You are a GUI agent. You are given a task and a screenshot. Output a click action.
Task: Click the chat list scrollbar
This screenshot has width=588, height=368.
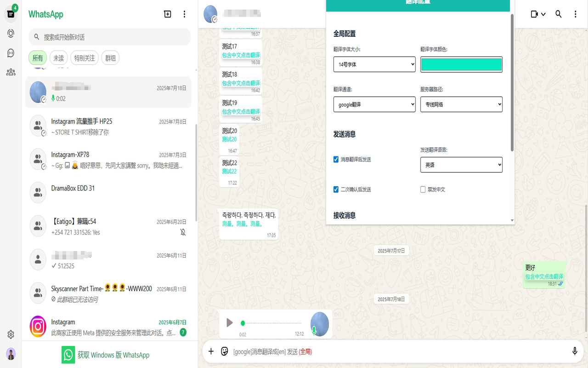196,172
